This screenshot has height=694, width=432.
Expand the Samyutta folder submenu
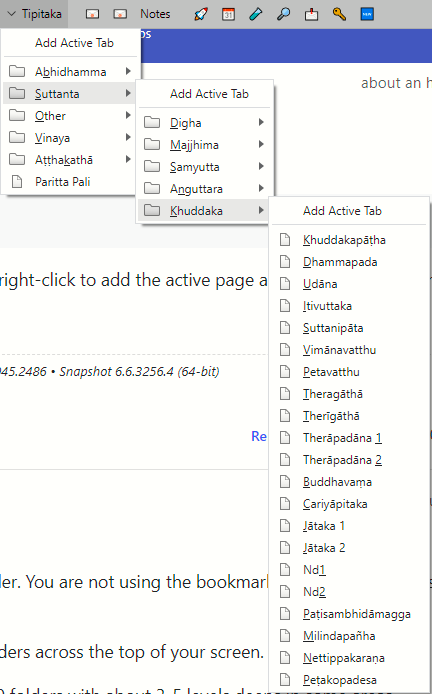[205, 167]
